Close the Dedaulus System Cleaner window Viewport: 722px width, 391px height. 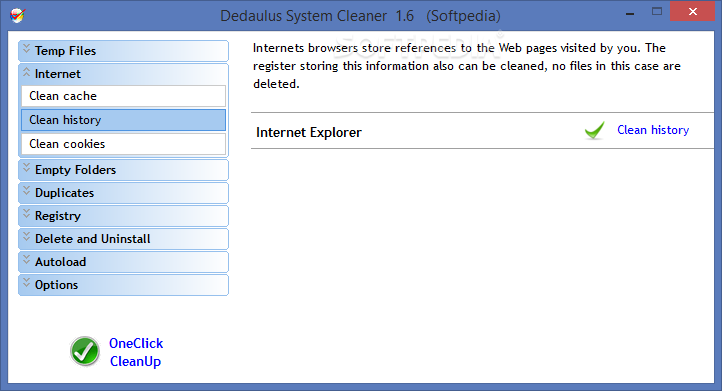click(x=693, y=12)
